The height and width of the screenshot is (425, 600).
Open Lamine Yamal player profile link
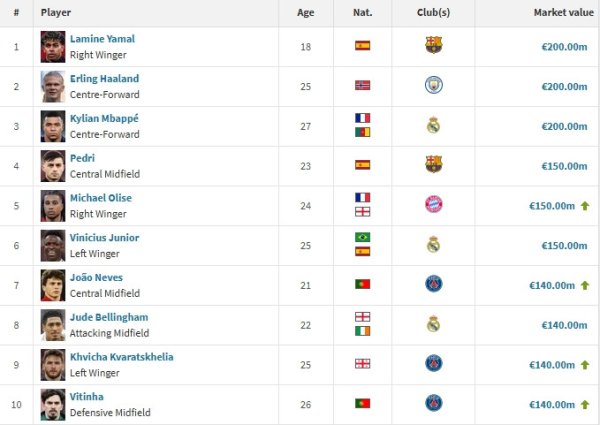102,39
